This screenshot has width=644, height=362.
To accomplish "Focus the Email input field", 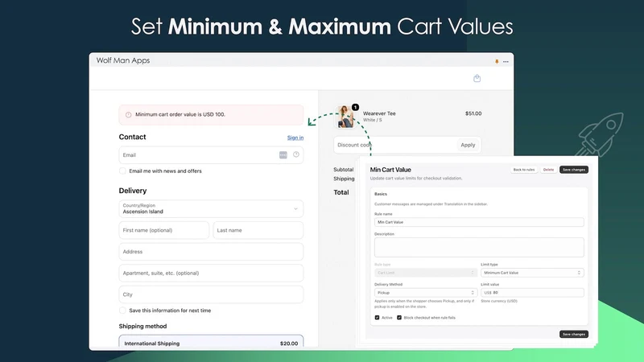I will 211,155.
